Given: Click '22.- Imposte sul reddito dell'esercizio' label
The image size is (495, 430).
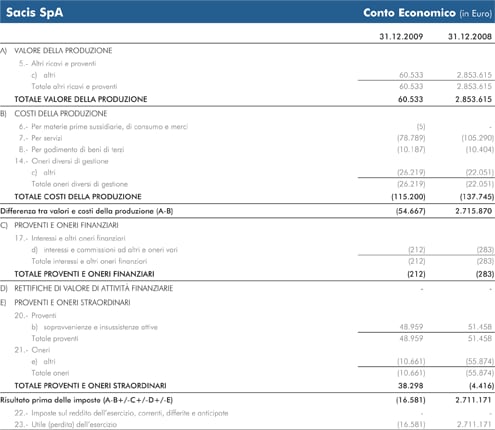Looking at the screenshot, I should [121, 413].
